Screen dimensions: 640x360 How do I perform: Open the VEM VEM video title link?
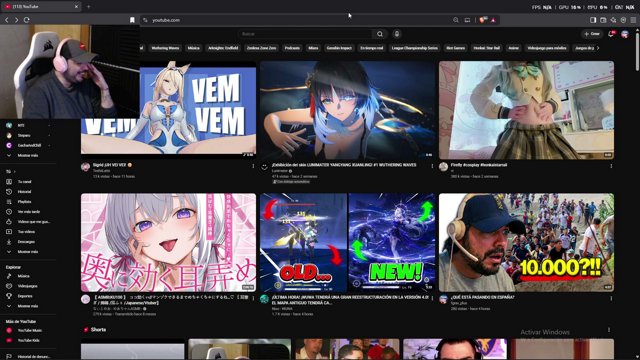[x=112, y=165]
